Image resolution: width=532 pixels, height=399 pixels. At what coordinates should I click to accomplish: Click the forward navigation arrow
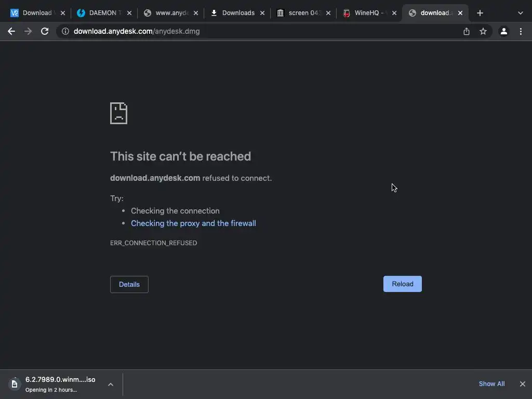tap(28, 31)
